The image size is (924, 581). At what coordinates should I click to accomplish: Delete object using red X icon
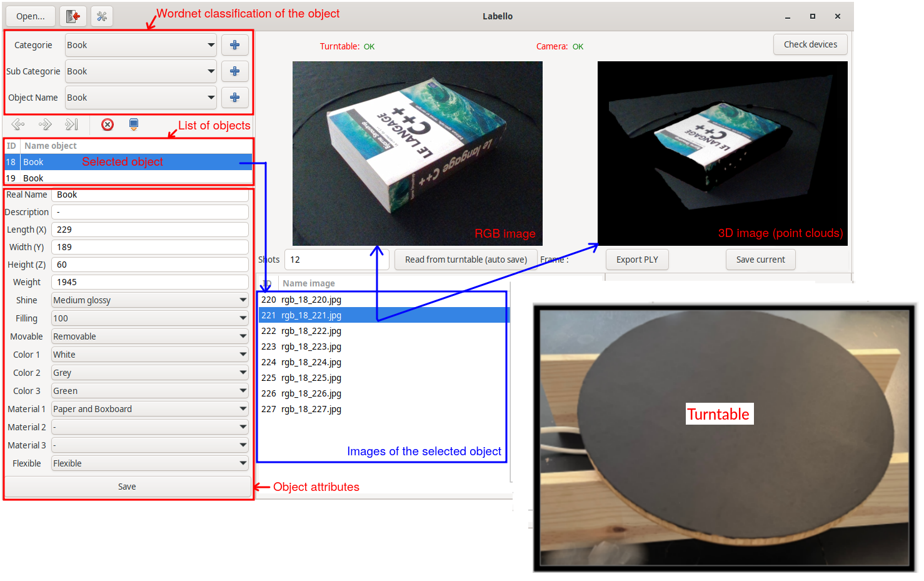coord(108,124)
